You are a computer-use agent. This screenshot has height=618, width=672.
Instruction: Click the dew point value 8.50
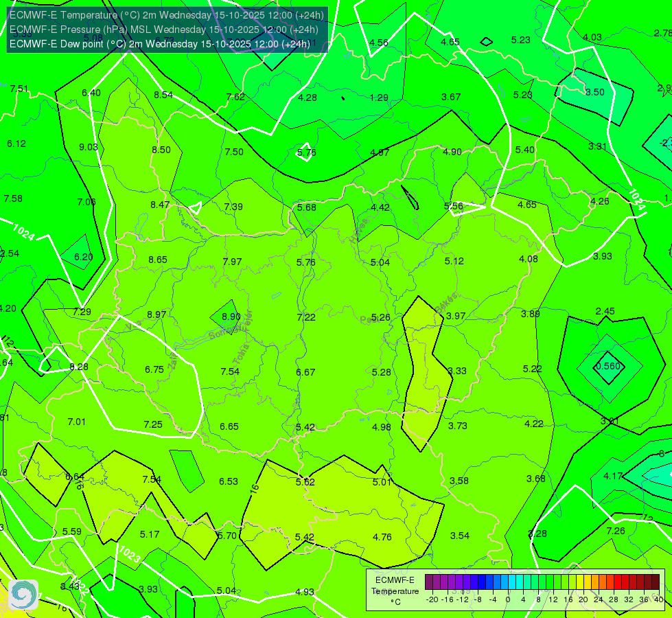click(x=161, y=150)
